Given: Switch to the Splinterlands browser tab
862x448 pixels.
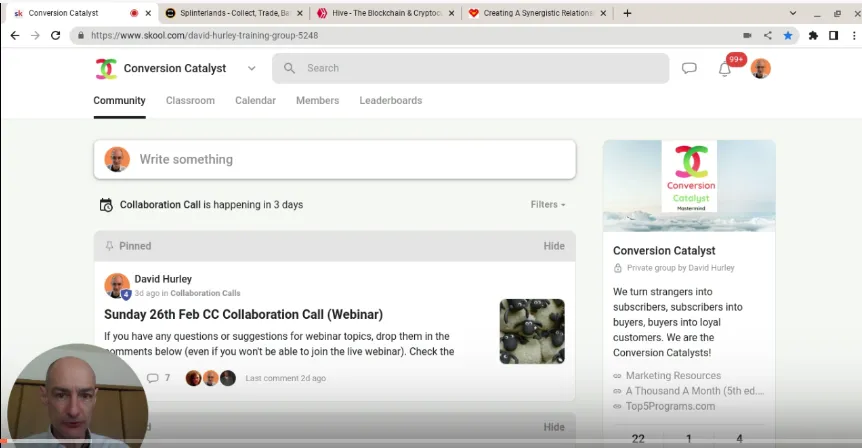Looking at the screenshot, I should click(234, 13).
